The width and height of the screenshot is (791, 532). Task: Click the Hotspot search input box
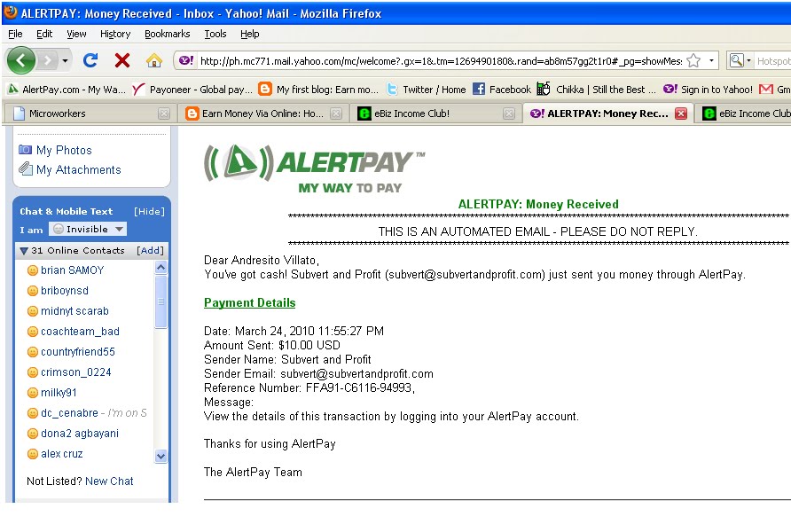pyautogui.click(x=773, y=61)
